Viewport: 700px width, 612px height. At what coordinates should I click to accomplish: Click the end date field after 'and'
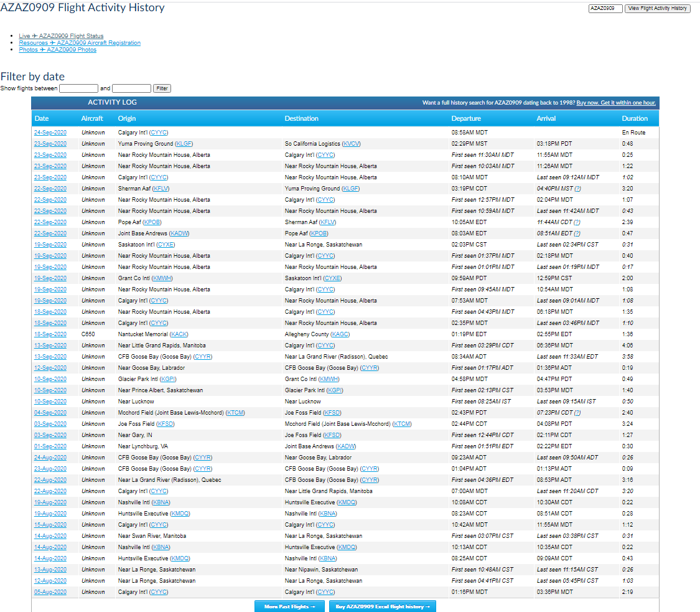(x=131, y=88)
